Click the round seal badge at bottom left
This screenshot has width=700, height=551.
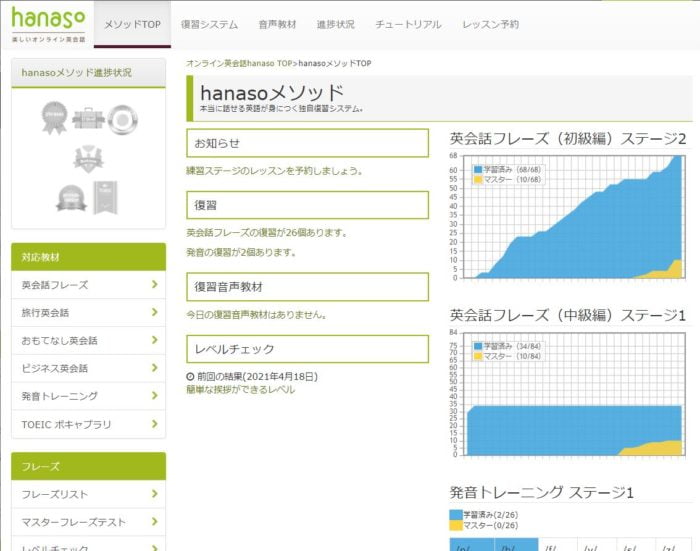71,198
